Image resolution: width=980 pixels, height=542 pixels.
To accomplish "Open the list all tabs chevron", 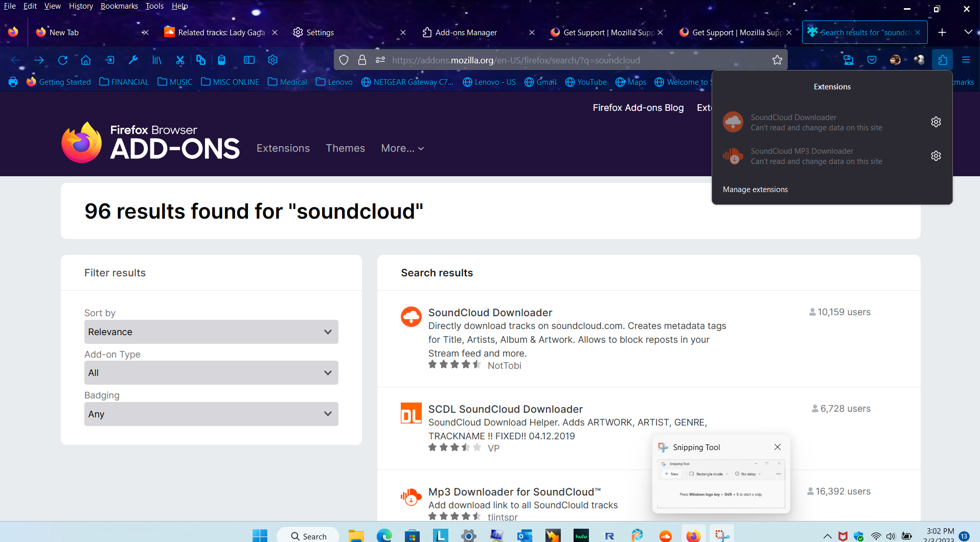I will point(968,32).
